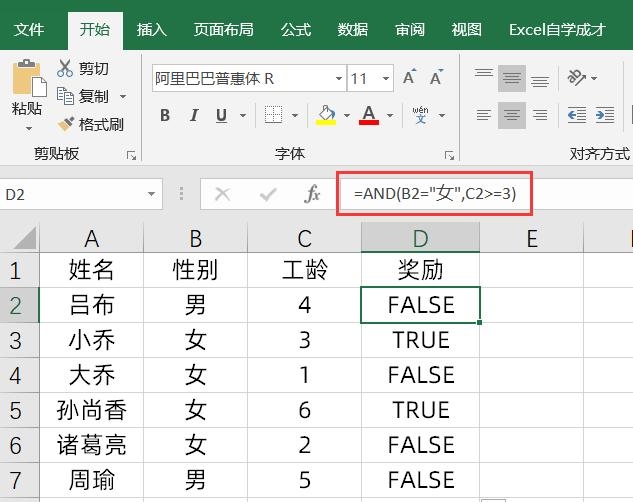Select the Format Painter (格式刷) tool

coord(90,124)
